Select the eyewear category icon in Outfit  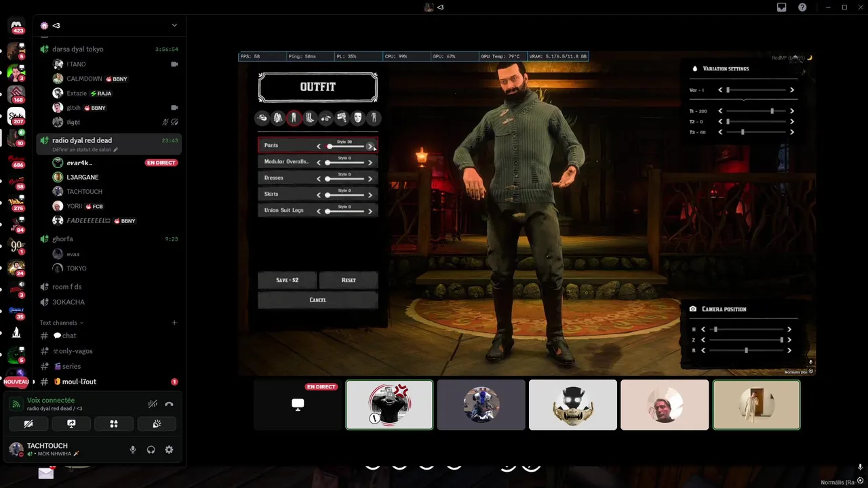coord(326,118)
